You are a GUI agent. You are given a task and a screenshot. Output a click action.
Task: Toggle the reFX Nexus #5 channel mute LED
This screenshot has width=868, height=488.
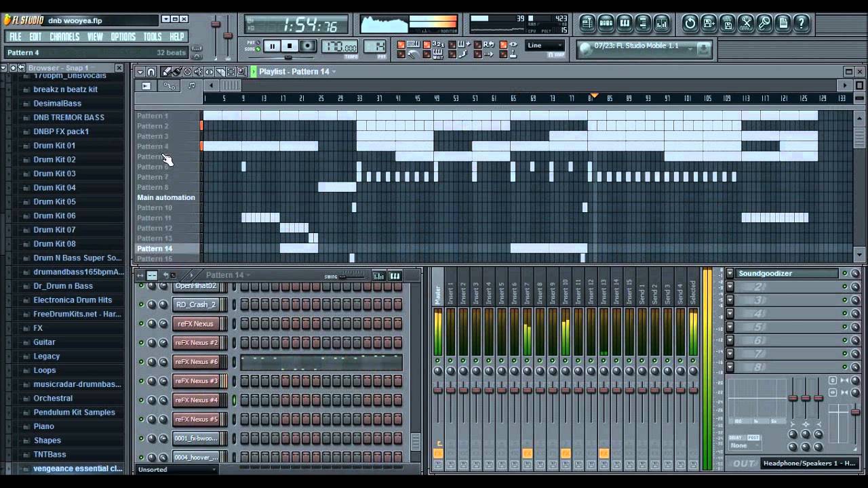pyautogui.click(x=141, y=419)
